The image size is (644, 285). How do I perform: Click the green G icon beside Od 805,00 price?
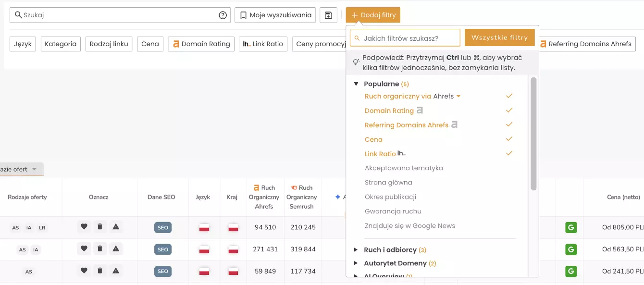coord(571,227)
